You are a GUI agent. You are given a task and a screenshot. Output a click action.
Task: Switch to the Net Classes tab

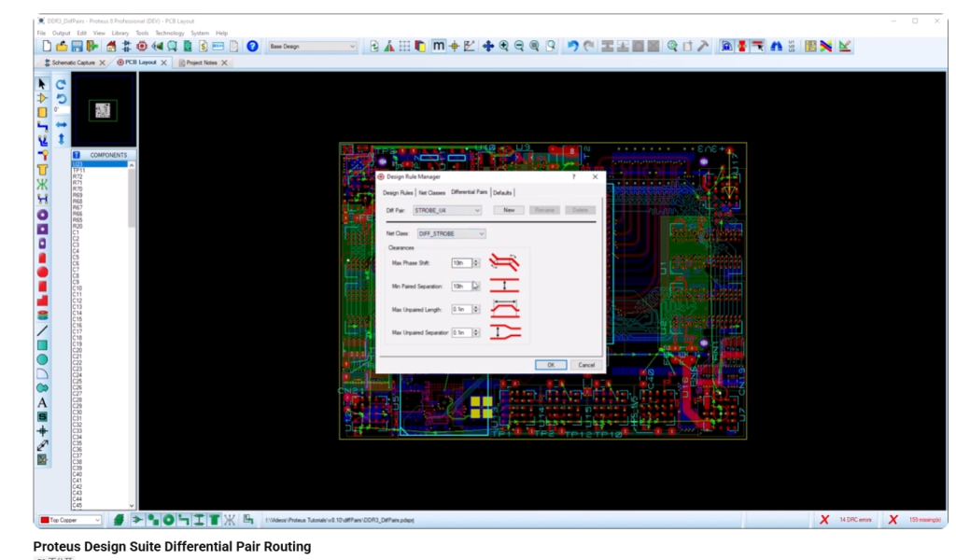pyautogui.click(x=431, y=192)
